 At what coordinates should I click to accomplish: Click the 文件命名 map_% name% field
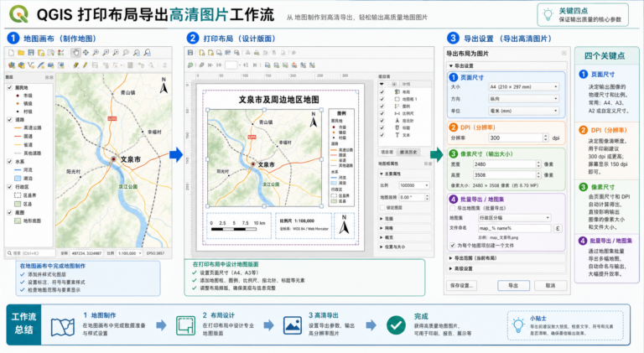click(514, 229)
